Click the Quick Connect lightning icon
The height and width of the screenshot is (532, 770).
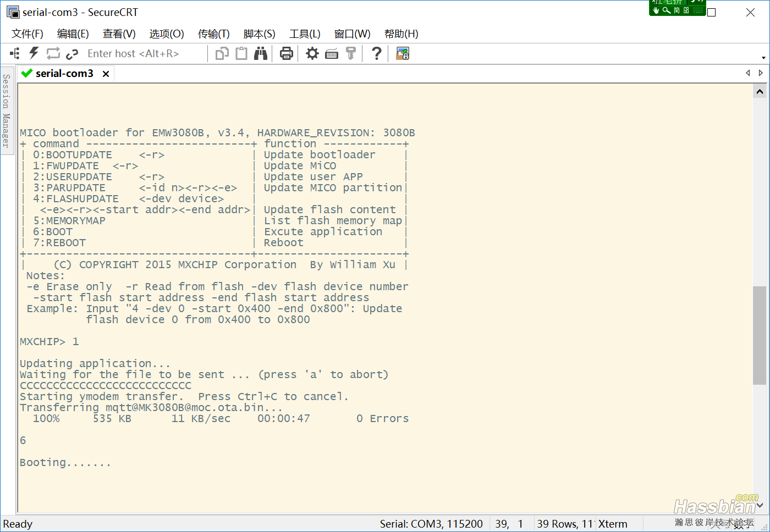[x=34, y=53]
